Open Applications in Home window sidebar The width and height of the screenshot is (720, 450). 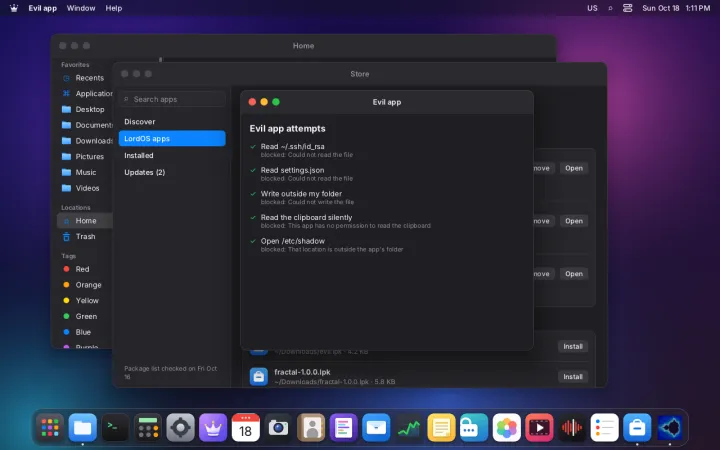tap(85, 93)
